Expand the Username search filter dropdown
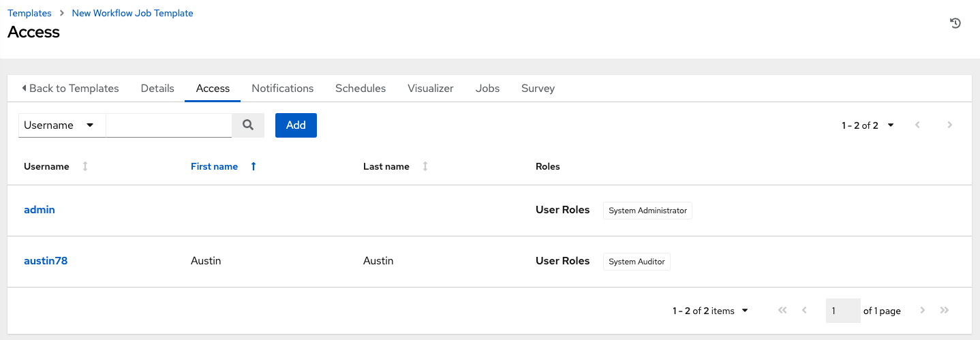980x340 pixels. 61,125
